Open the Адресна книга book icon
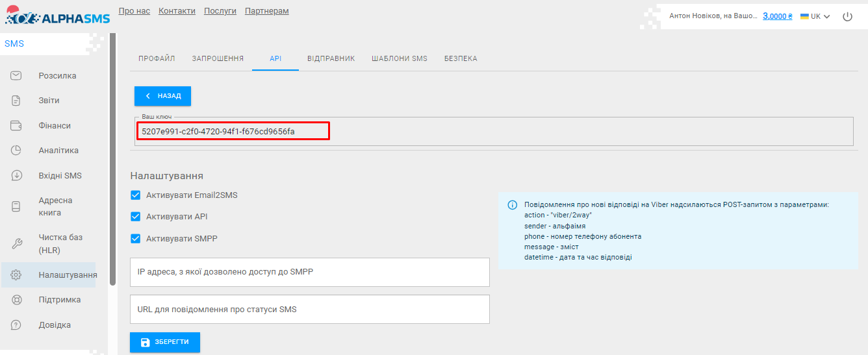 click(17, 206)
